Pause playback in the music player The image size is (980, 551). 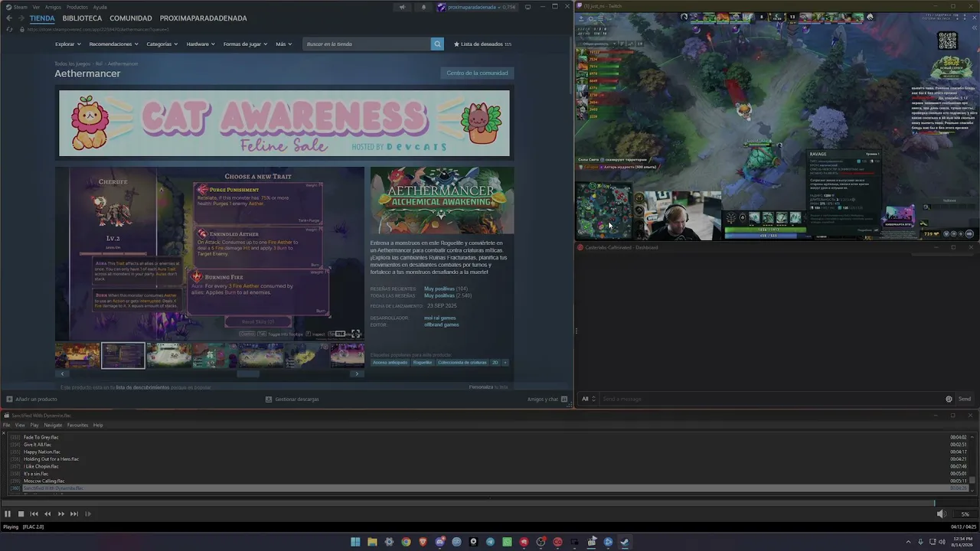(8, 514)
